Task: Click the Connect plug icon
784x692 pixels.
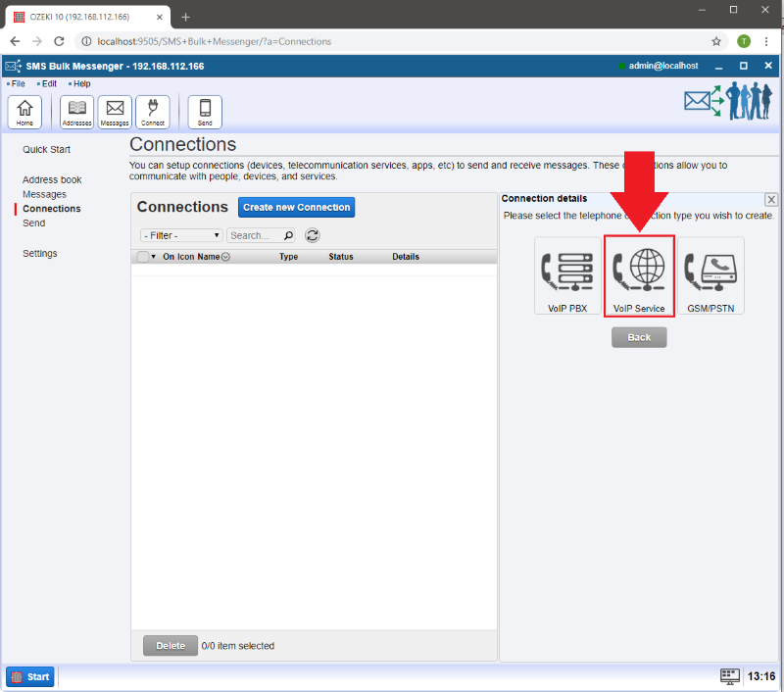Action: click(x=152, y=112)
